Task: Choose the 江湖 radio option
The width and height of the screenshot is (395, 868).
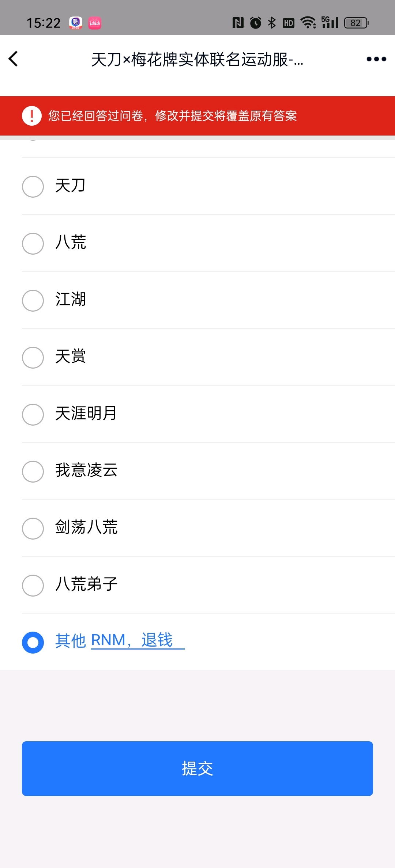Action: click(208, 300)
